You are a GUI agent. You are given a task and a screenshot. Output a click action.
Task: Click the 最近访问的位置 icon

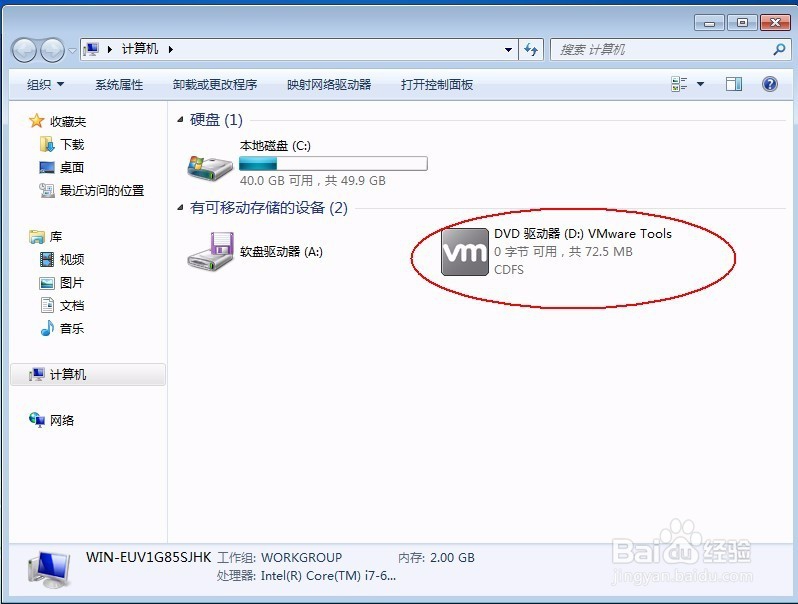(x=47, y=190)
